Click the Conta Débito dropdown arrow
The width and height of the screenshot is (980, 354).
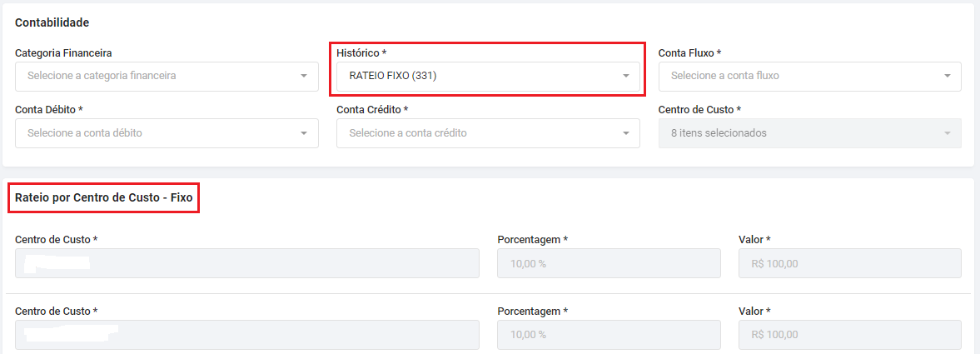click(304, 133)
